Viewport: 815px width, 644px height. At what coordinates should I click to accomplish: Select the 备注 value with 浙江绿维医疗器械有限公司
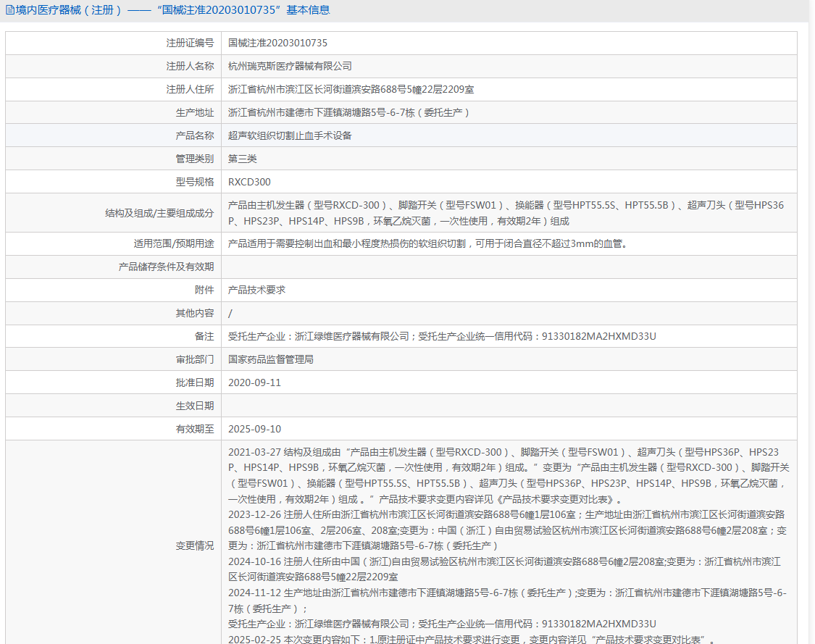coord(442,336)
